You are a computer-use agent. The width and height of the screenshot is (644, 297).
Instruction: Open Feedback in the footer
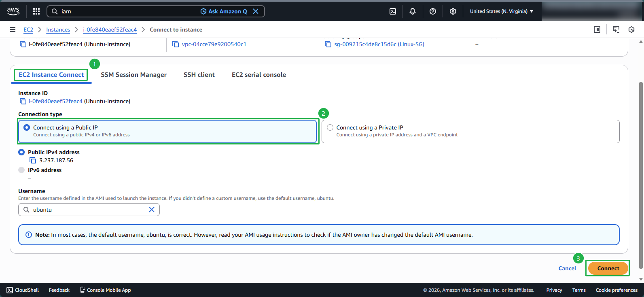coord(59,290)
